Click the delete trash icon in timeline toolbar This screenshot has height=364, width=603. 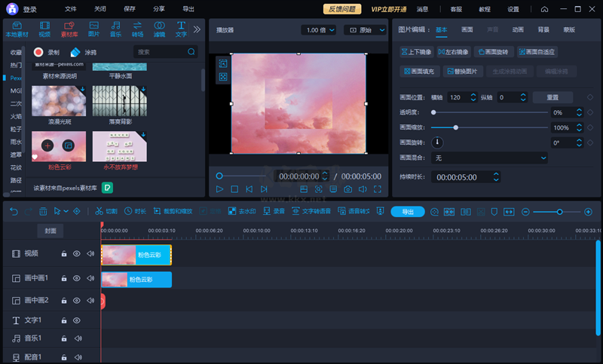43,212
